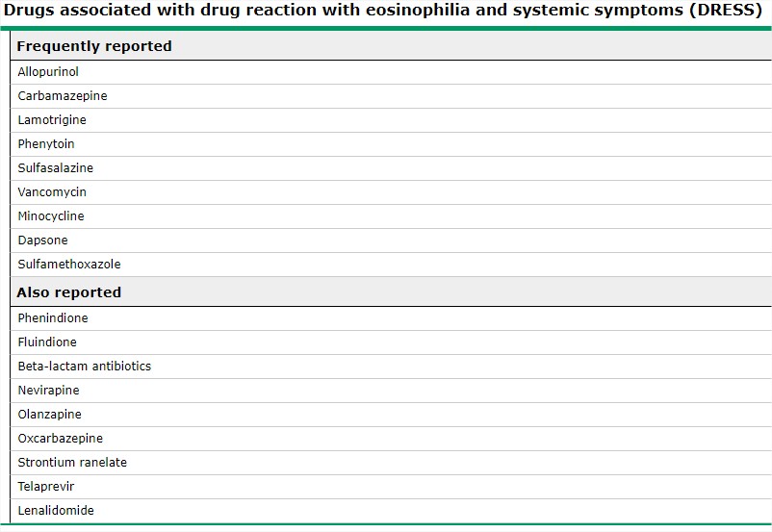Image resolution: width=772 pixels, height=532 pixels.
Task: Click the 'Also reported' section header
Action: point(69,292)
